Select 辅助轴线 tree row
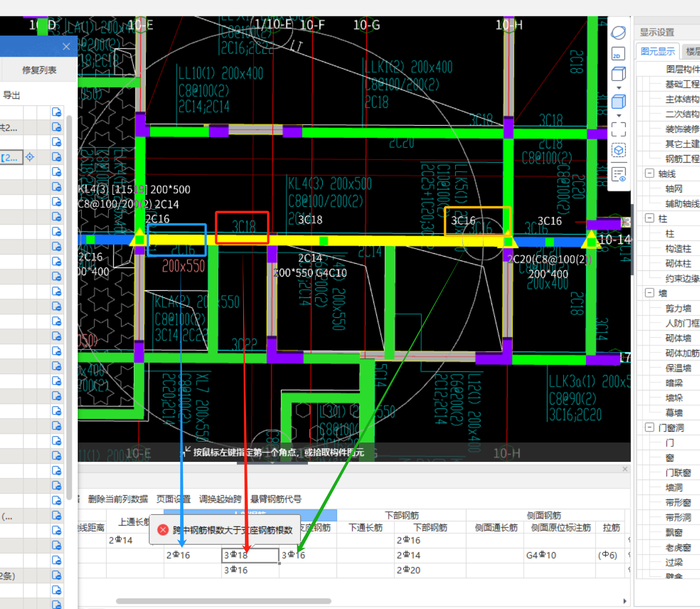 click(x=682, y=204)
